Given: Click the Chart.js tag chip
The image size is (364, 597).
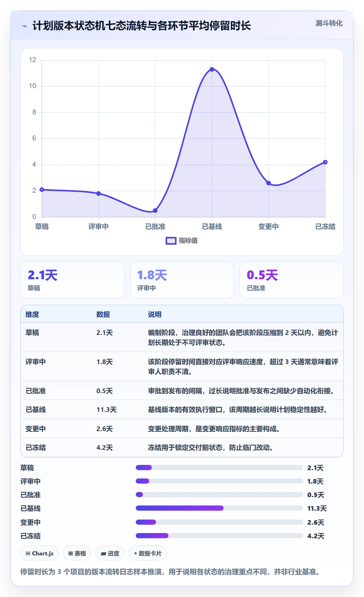Looking at the screenshot, I should (x=40, y=553).
